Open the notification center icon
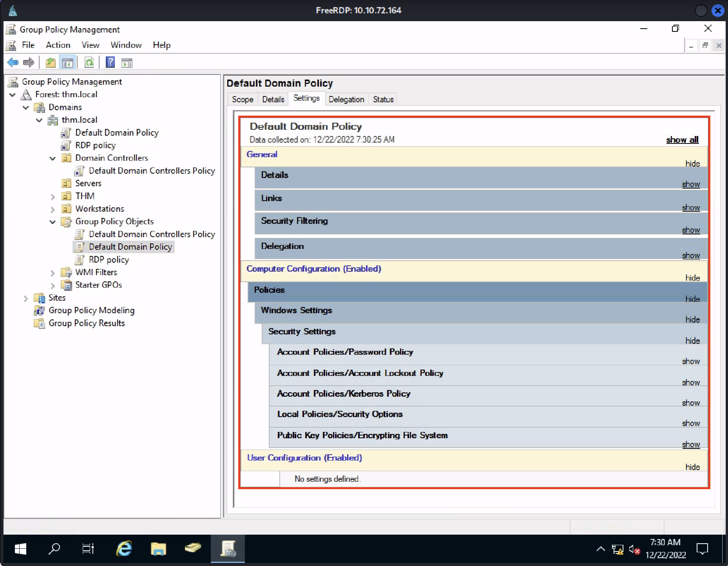The height and width of the screenshot is (566, 728). [702, 549]
